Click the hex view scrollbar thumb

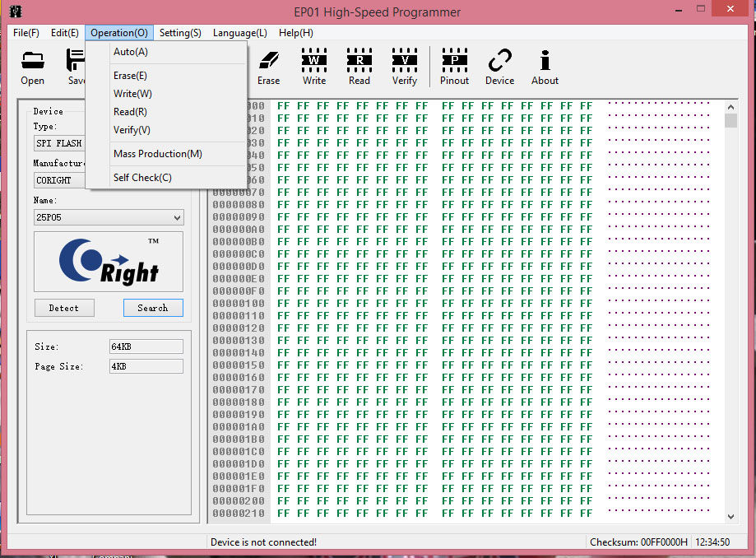[730, 120]
